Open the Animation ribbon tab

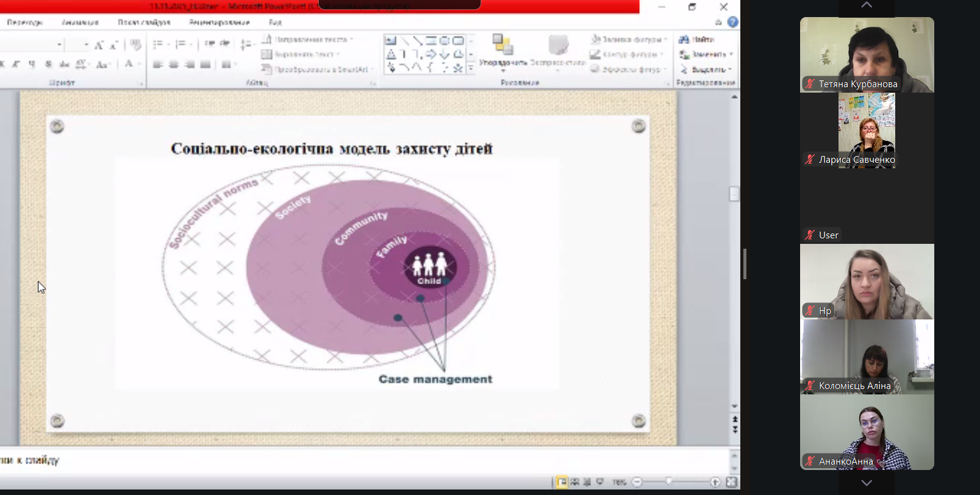(x=80, y=22)
